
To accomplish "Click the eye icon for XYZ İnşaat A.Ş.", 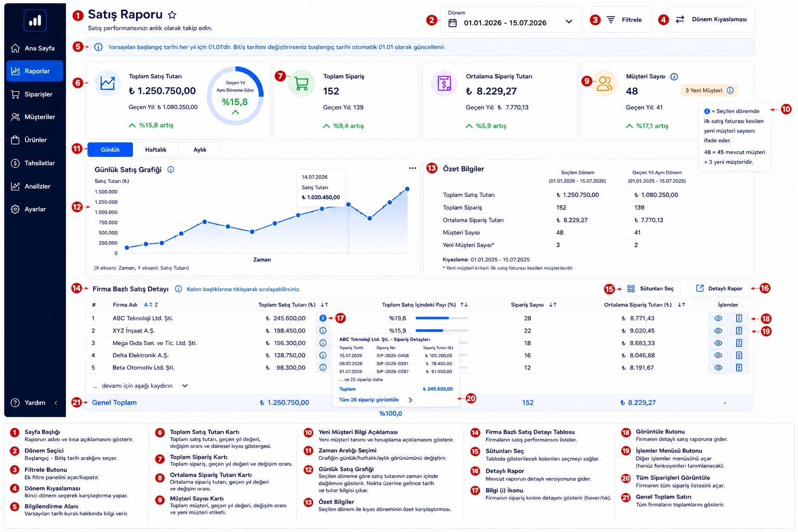I will [x=718, y=330].
